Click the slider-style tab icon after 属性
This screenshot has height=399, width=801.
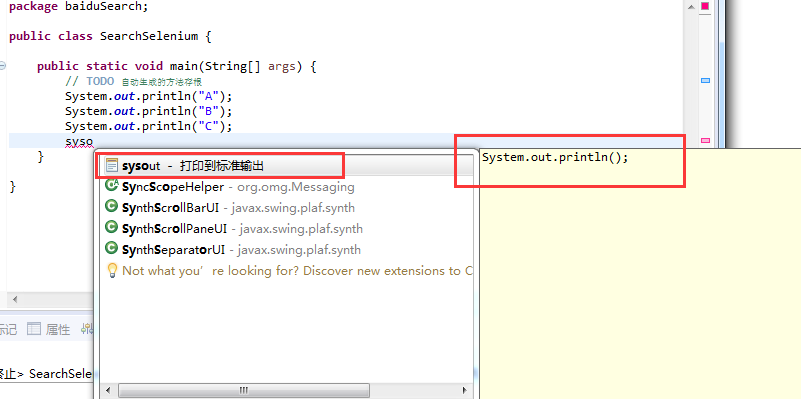click(87, 329)
